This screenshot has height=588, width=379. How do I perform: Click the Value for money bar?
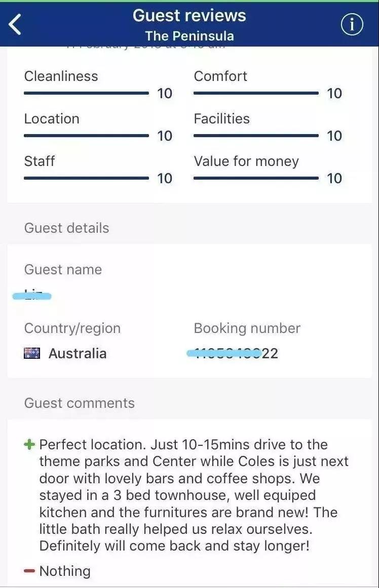256,178
